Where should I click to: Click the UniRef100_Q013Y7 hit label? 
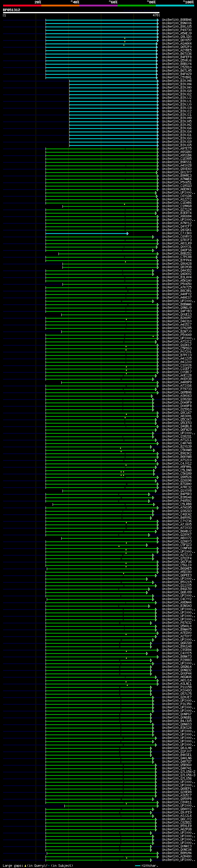click(x=177, y=172)
